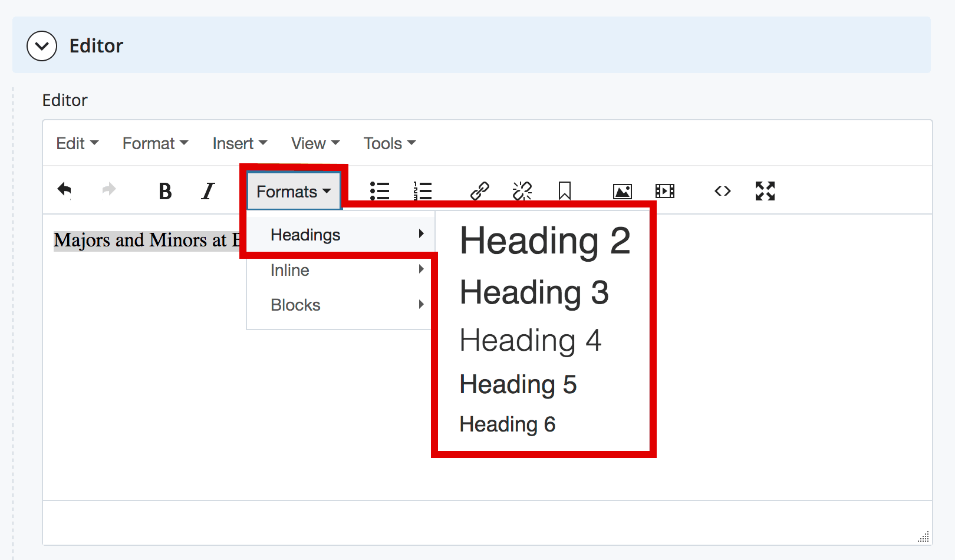Viewport: 955px width, 560px height.
Task: Click the Bold formatting icon
Action: (165, 191)
